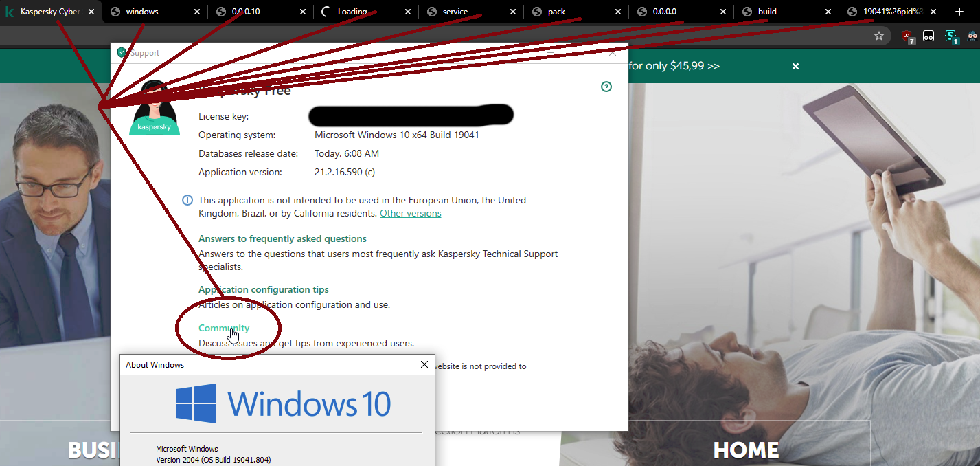Open help question mark in Support window

pos(606,87)
